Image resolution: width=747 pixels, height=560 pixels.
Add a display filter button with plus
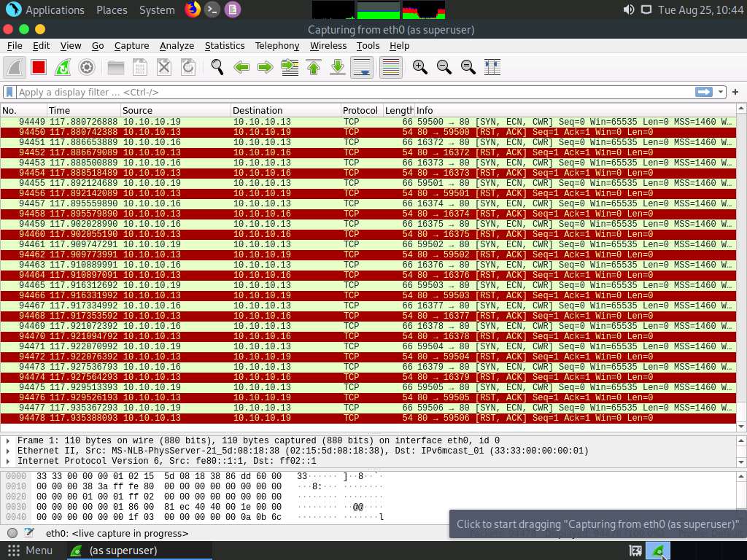(x=735, y=92)
